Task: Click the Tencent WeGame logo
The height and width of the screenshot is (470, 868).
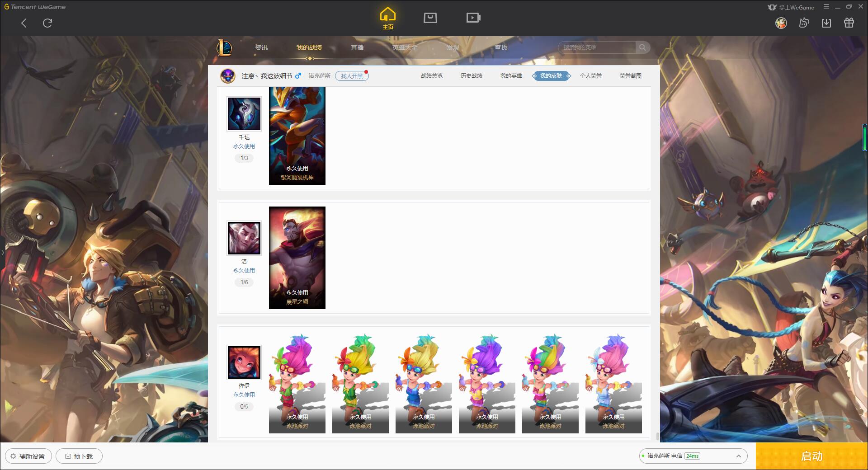Action: point(35,7)
